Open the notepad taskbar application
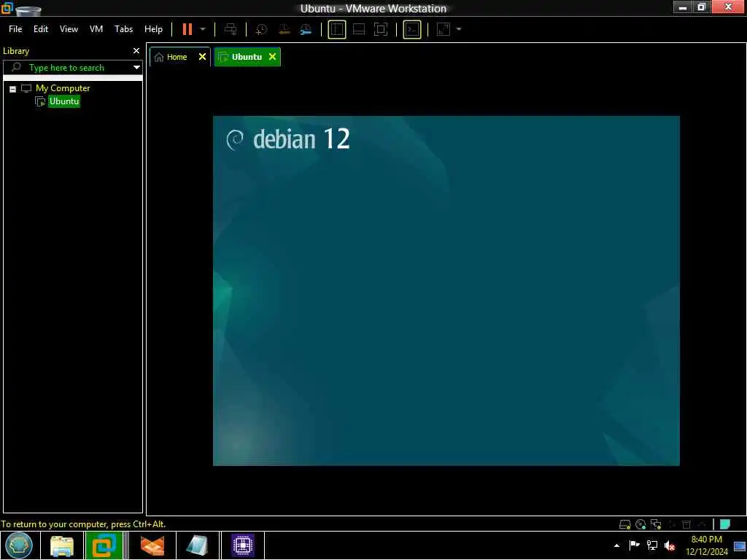The image size is (747, 560). coord(197,545)
